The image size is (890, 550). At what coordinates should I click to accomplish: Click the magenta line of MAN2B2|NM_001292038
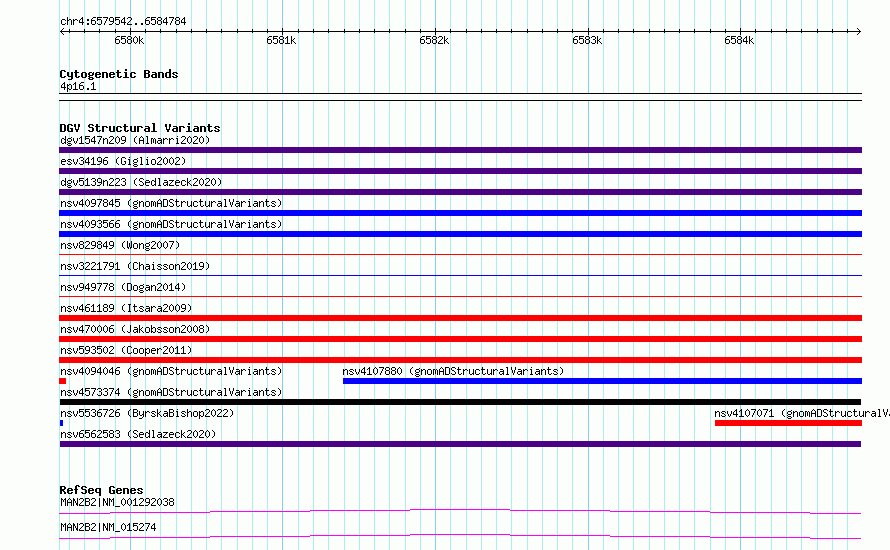tap(460, 512)
